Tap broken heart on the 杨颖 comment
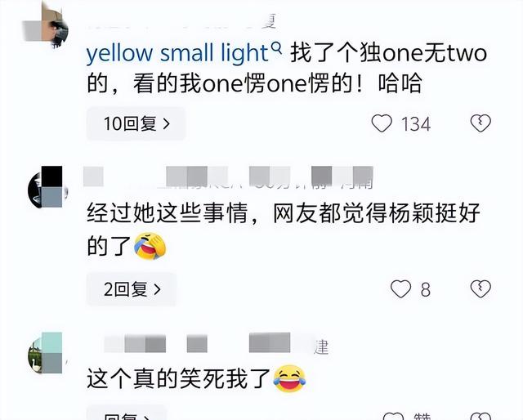Image resolution: width=523 pixels, height=420 pixels. click(x=481, y=288)
